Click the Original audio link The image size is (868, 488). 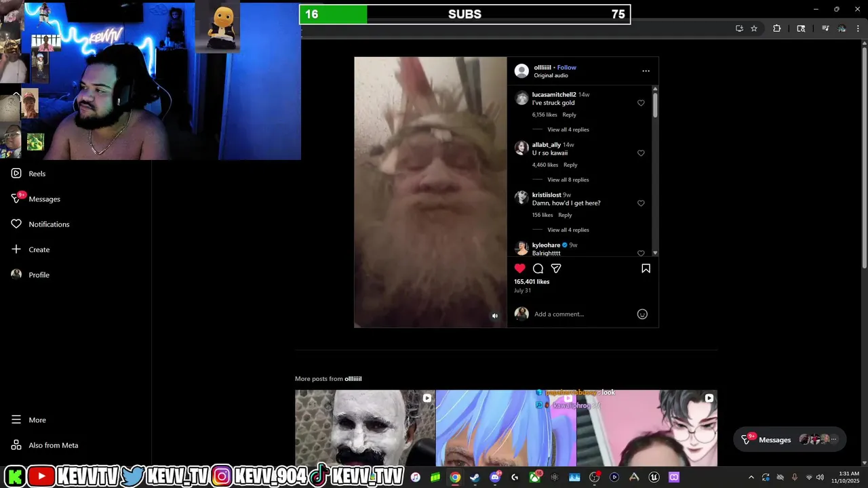[551, 75]
